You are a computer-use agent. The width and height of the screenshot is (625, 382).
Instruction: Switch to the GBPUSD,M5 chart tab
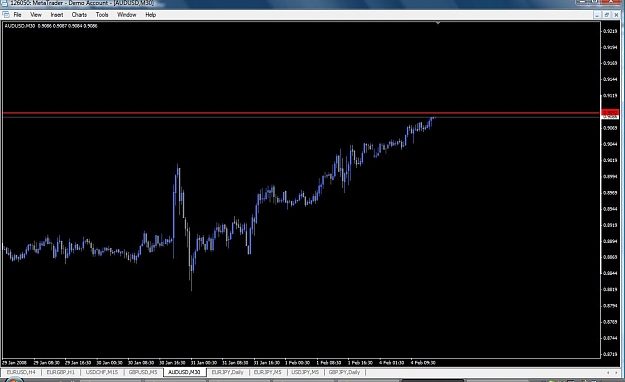coord(143,372)
